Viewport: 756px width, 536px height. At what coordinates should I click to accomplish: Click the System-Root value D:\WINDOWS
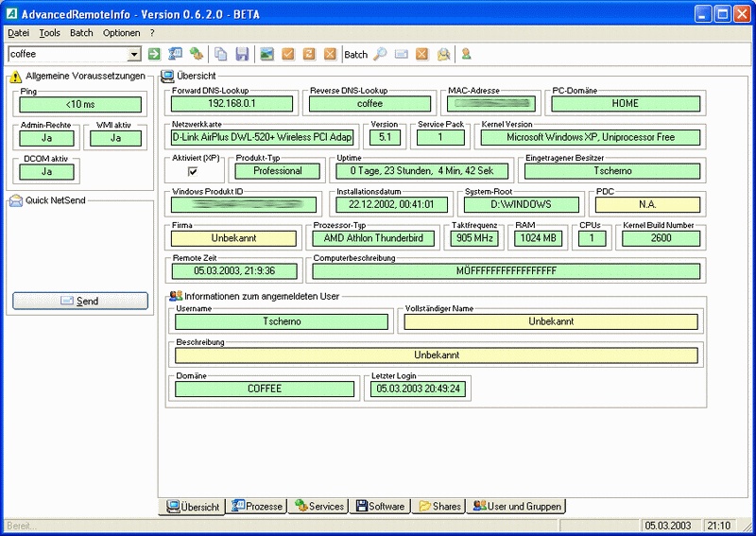pos(522,204)
